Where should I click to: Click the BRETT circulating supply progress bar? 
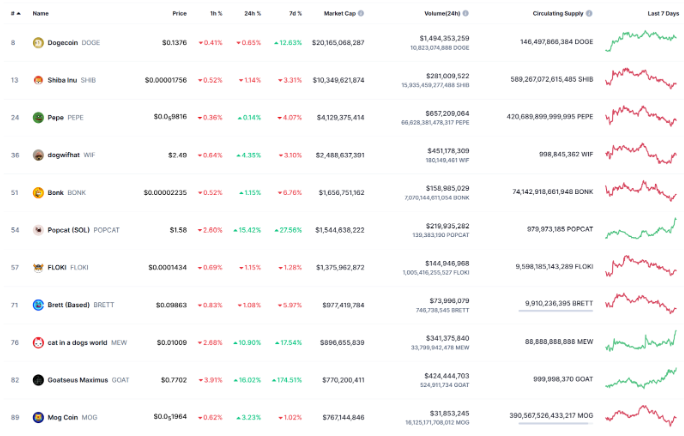(x=555, y=312)
